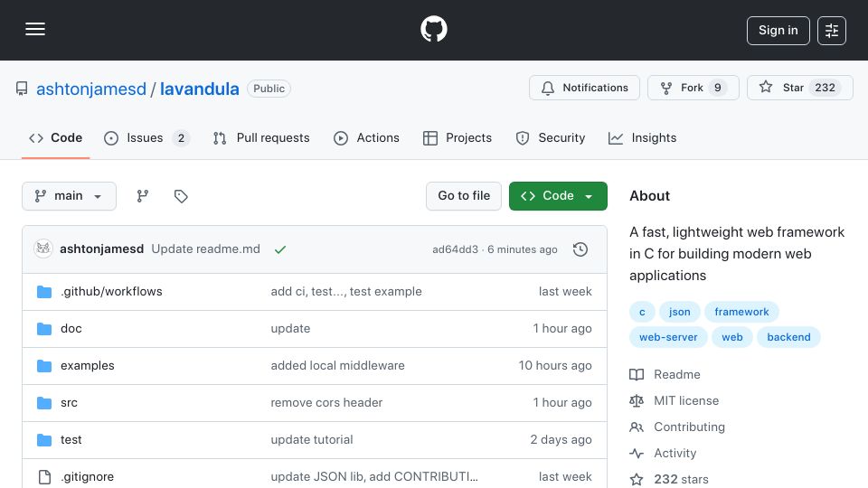Open ashtonjamesd avatar in commit row
868x488 pixels.
pos(43,249)
